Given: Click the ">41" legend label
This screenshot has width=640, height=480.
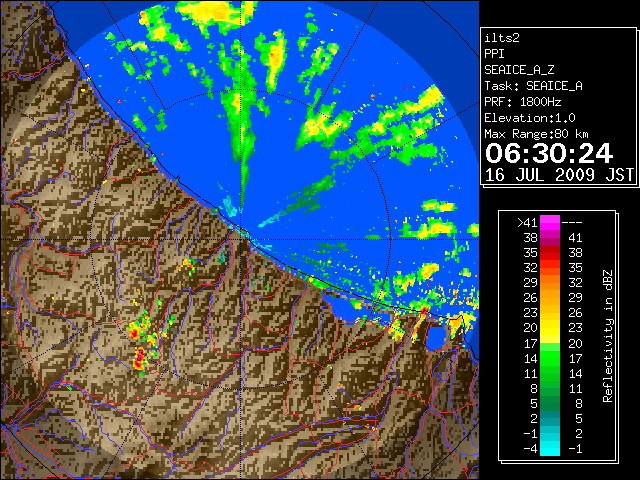Looking at the screenshot, I should [x=527, y=223].
